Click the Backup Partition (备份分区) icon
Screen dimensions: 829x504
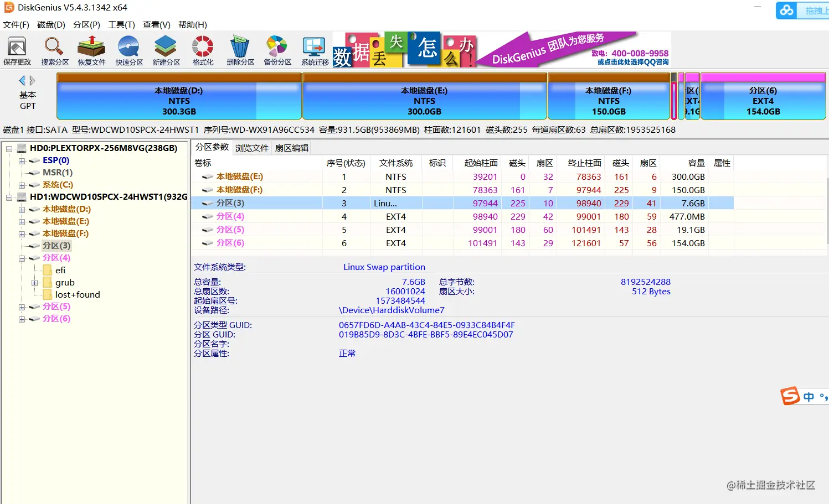tap(277, 50)
